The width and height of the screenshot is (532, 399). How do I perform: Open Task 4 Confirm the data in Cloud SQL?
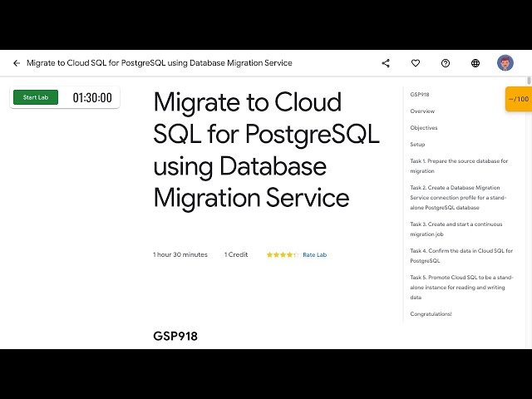461,255
